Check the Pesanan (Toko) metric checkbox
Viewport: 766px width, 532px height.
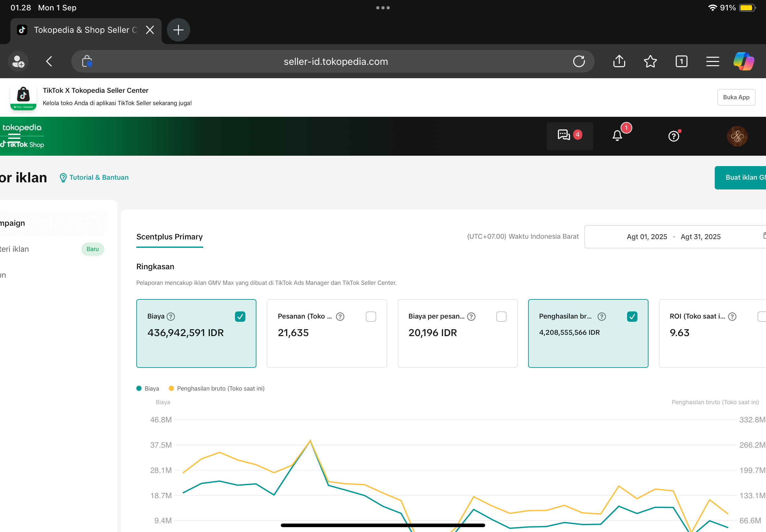click(371, 317)
